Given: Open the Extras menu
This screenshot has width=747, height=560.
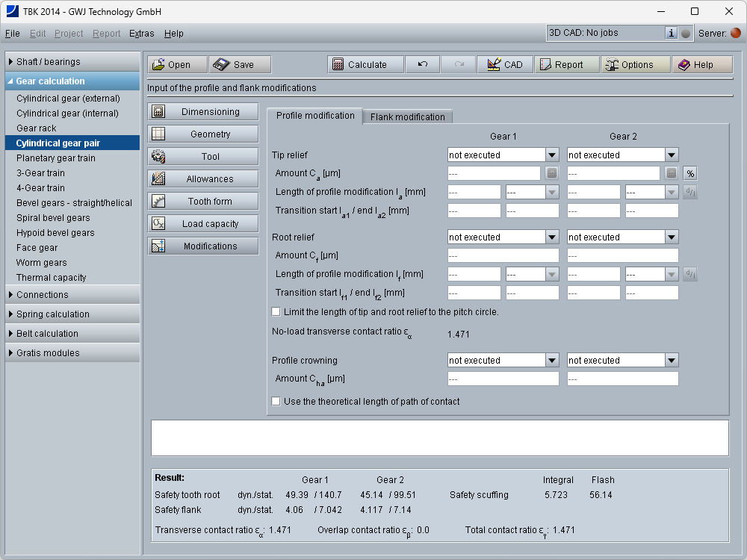Looking at the screenshot, I should coord(141,34).
